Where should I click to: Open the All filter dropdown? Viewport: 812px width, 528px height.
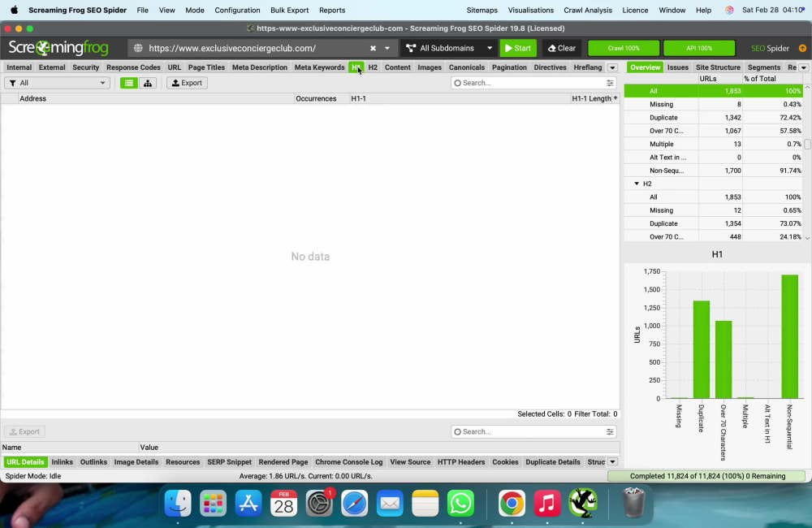coord(57,83)
